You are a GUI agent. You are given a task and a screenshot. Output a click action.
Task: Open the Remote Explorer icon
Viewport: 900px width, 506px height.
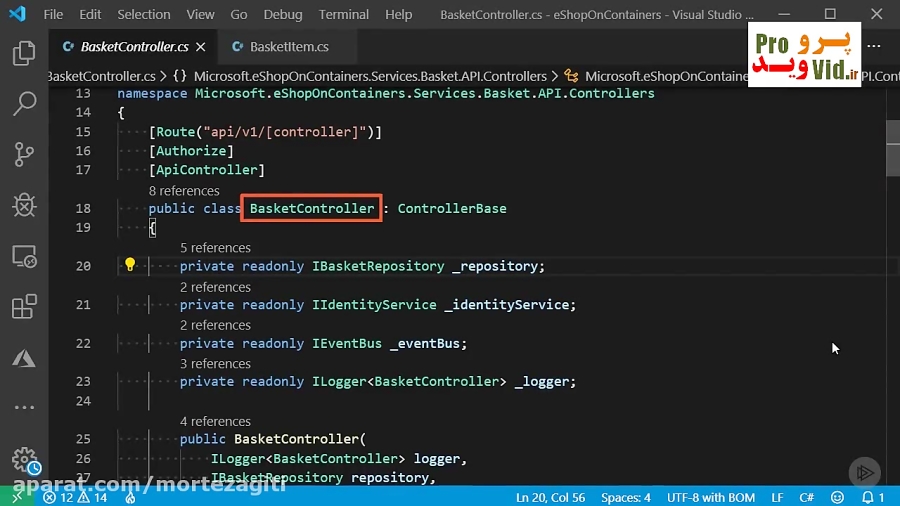pyautogui.click(x=24, y=256)
